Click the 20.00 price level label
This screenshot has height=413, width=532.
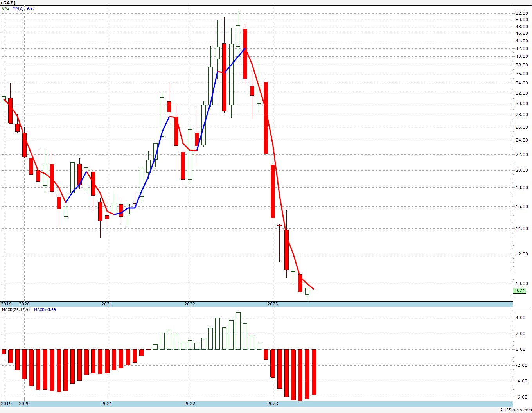tap(521, 170)
